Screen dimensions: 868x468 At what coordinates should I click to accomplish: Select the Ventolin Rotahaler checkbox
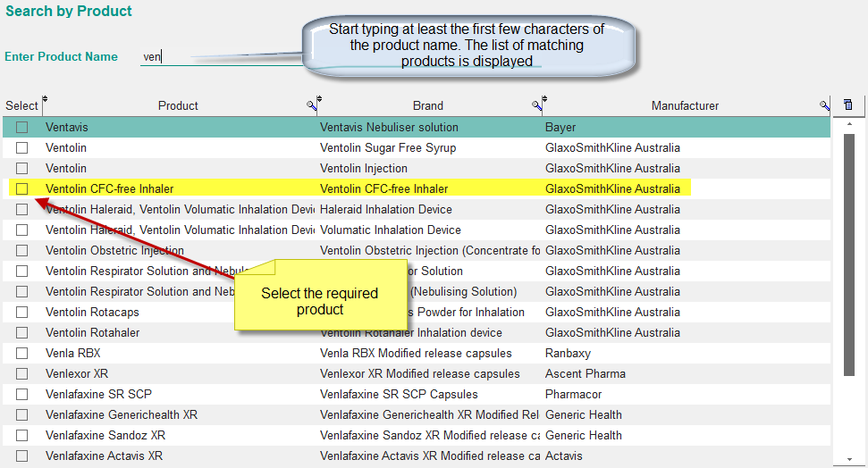tap(21, 332)
